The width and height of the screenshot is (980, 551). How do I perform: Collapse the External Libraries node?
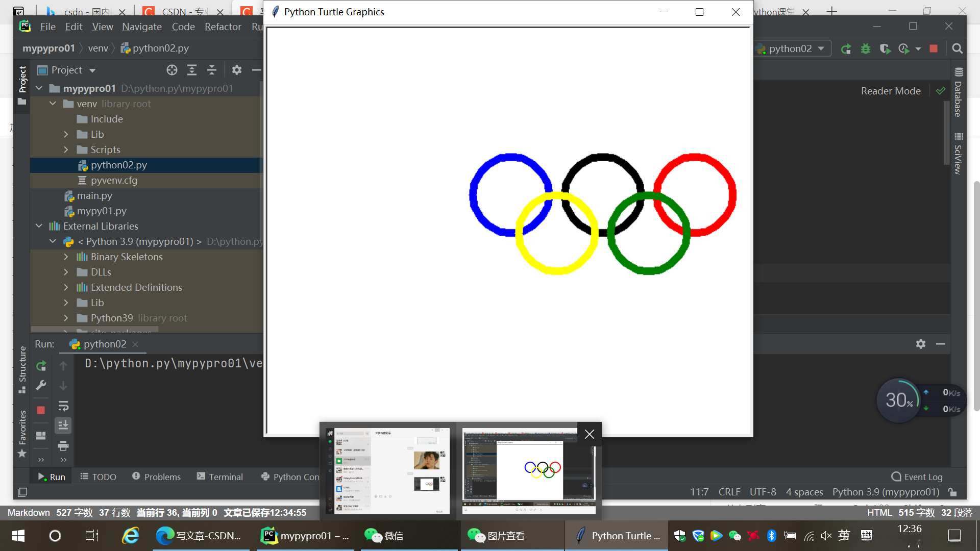click(39, 226)
